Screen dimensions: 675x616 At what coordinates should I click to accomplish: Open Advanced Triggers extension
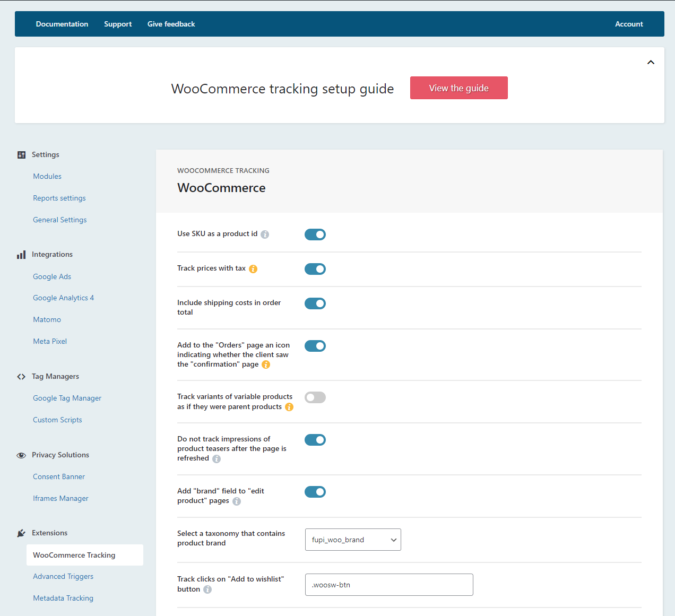63,576
